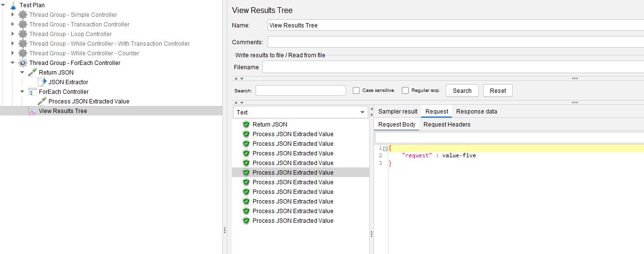
Task: Collapse the ForEach Controller node
Action: pos(23,92)
